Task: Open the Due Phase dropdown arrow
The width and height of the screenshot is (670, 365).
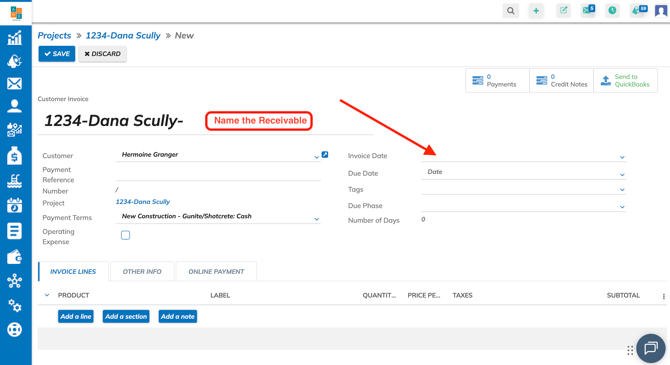Action: (x=622, y=207)
